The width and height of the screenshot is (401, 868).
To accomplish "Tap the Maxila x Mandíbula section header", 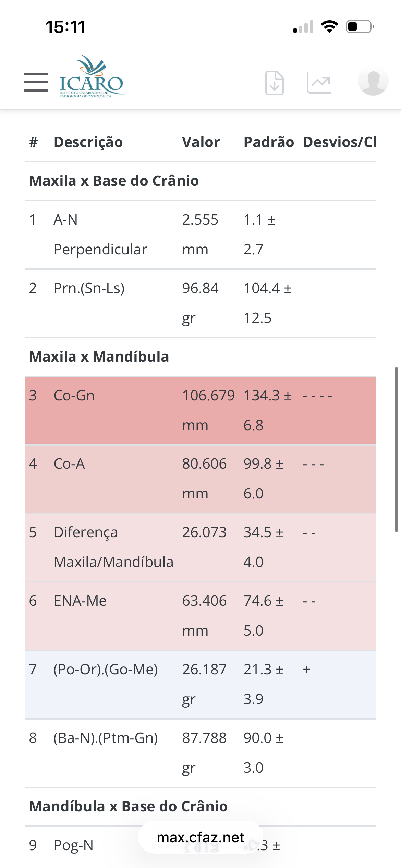I will (x=99, y=357).
